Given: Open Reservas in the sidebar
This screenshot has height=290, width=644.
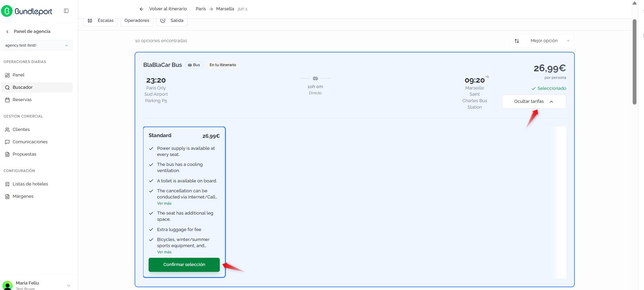Looking at the screenshot, I should pyautogui.click(x=37, y=100).
